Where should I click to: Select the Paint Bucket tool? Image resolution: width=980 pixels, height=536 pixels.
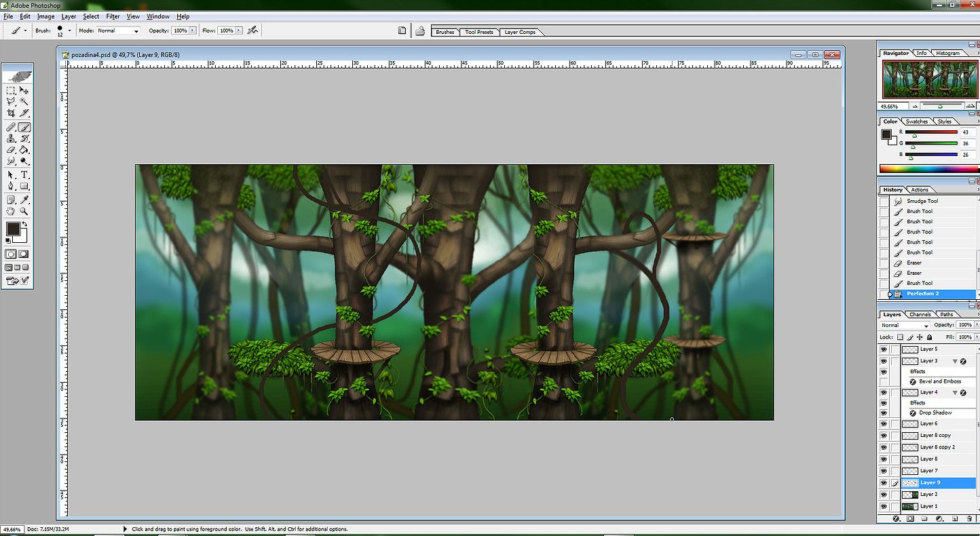tap(24, 150)
